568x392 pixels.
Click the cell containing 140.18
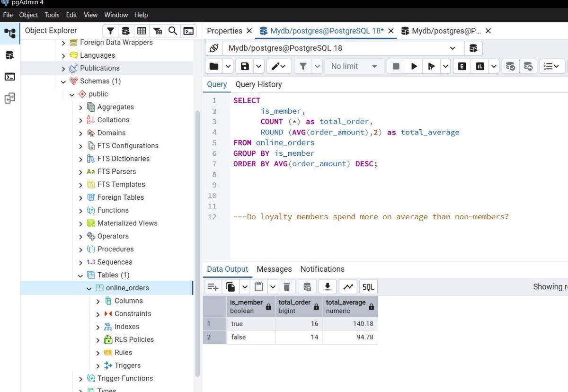350,324
